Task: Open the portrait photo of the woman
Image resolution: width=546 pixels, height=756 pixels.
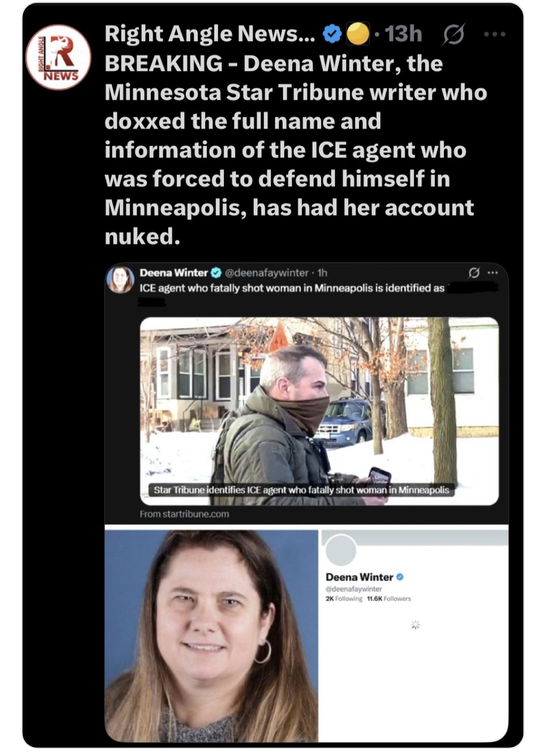Action: [x=211, y=636]
